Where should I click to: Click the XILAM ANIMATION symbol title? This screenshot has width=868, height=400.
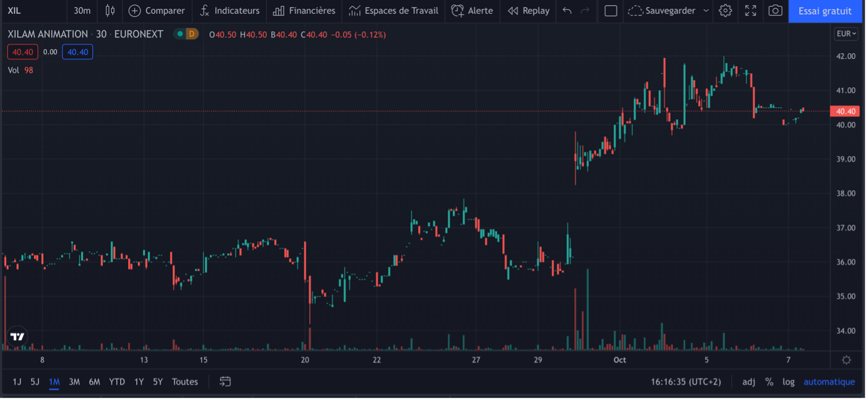[47, 34]
